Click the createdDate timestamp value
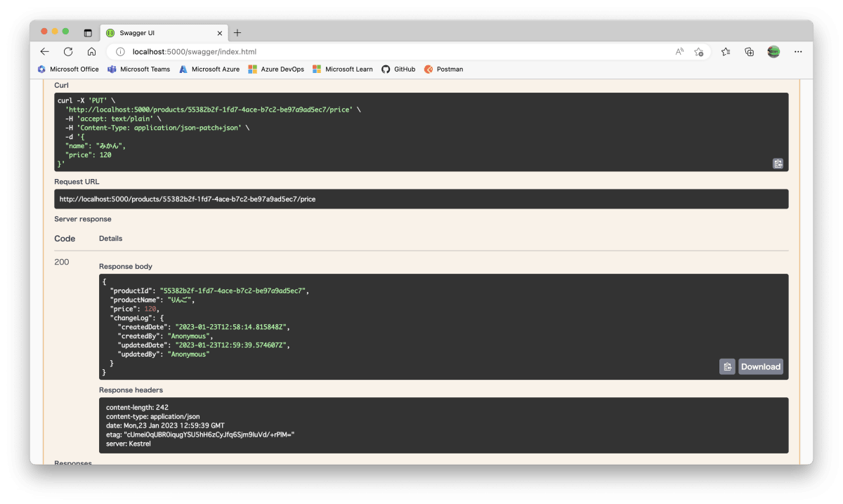Viewport: 843px width, 504px height. 232,327
